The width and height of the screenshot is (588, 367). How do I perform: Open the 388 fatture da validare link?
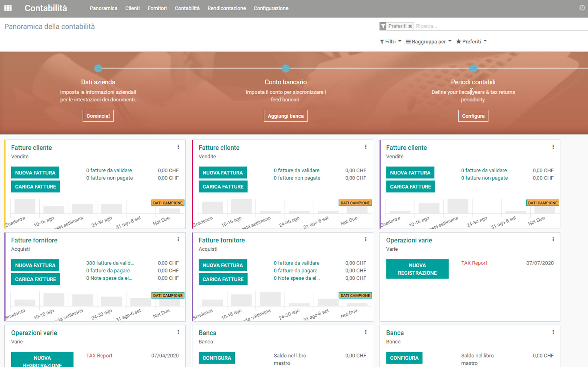(110, 263)
